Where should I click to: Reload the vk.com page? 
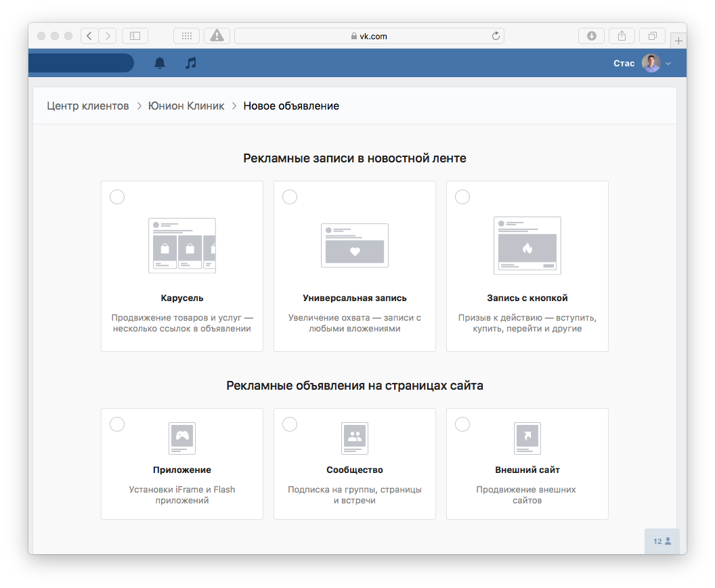coord(496,36)
